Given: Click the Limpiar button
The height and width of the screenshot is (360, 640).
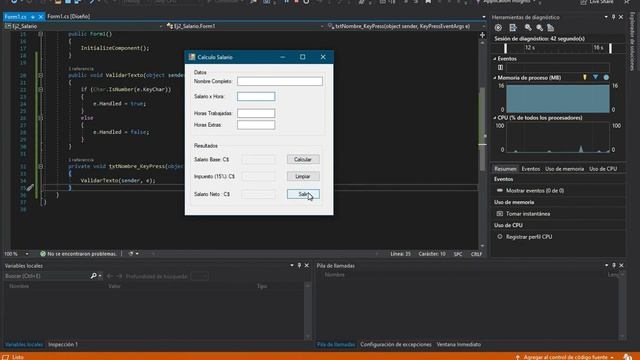Looking at the screenshot, I should click(x=303, y=176).
